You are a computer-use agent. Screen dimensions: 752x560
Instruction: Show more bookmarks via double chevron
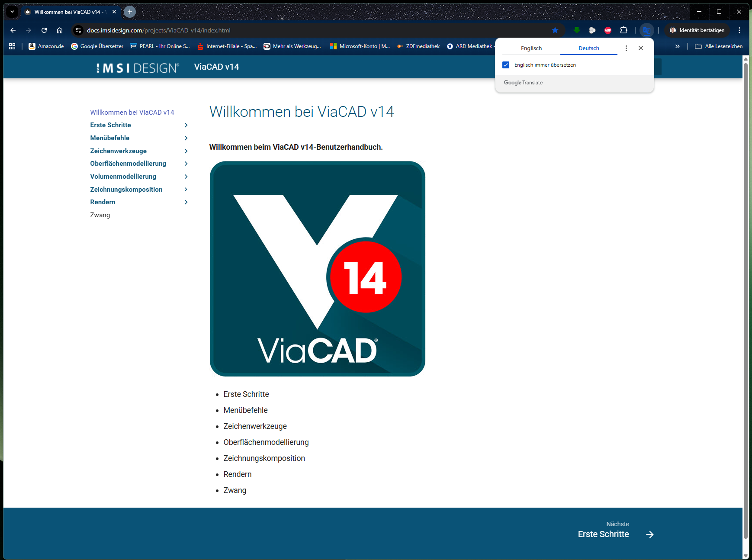tap(678, 46)
